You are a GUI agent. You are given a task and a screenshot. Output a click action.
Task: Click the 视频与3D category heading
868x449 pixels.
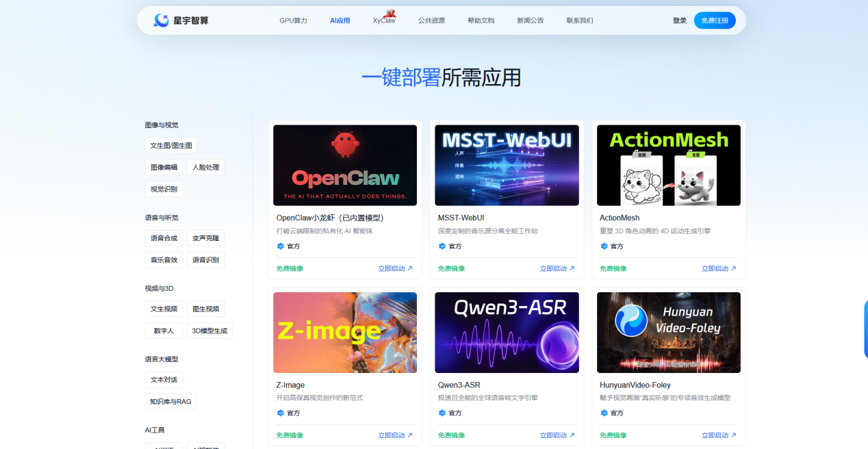coord(159,289)
